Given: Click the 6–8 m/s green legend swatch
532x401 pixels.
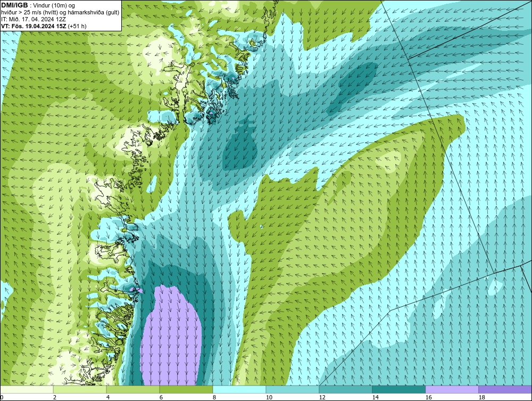Looking at the screenshot, I should (186, 389).
